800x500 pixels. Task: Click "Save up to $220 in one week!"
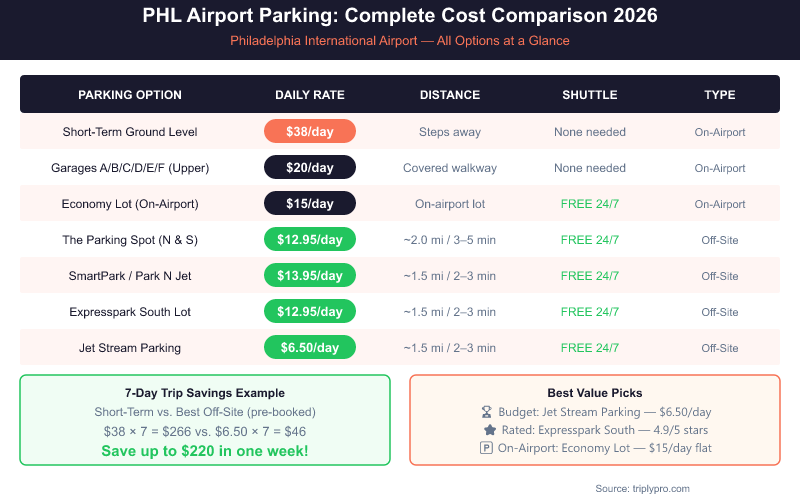[205, 451]
